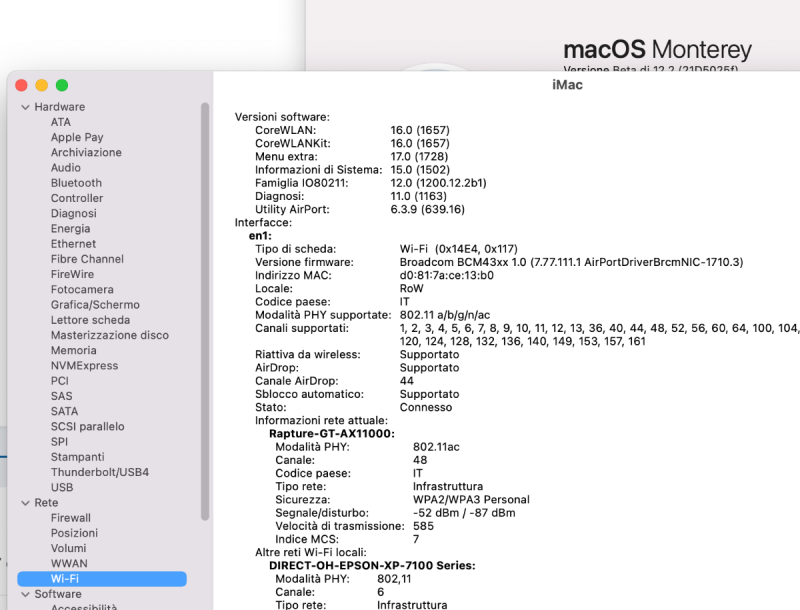Image resolution: width=800 pixels, height=610 pixels.
Task: Click the yellow minimize window button
Action: (x=42, y=85)
